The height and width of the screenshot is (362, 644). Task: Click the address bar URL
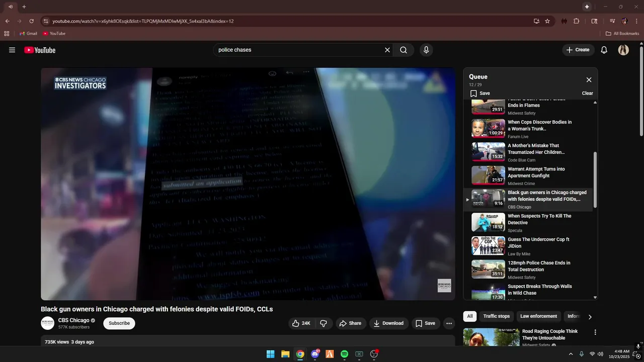coord(143,21)
